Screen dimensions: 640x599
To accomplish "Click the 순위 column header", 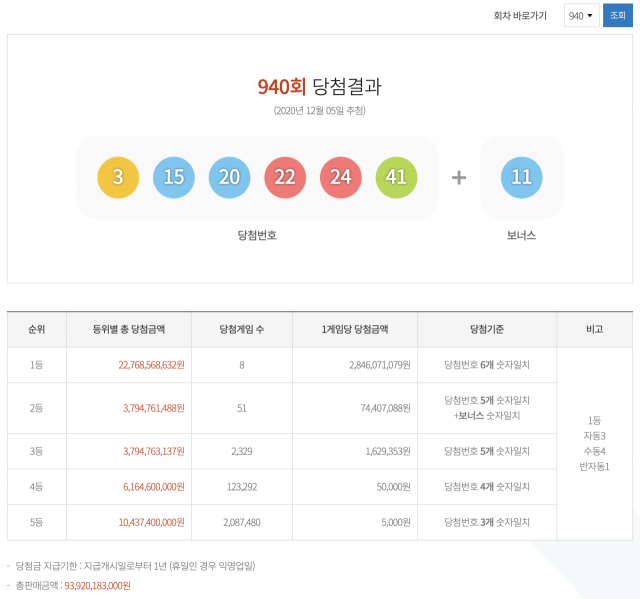I will (x=37, y=329).
